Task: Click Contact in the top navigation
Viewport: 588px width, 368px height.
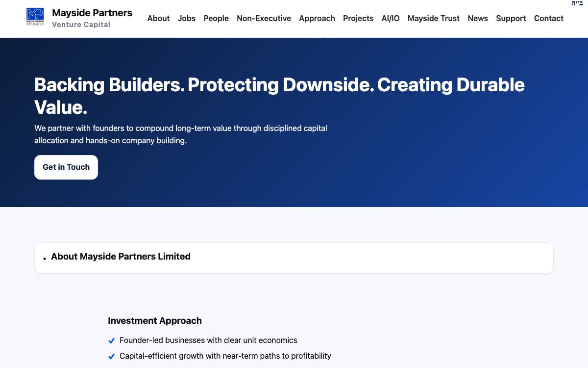Action: [x=549, y=18]
